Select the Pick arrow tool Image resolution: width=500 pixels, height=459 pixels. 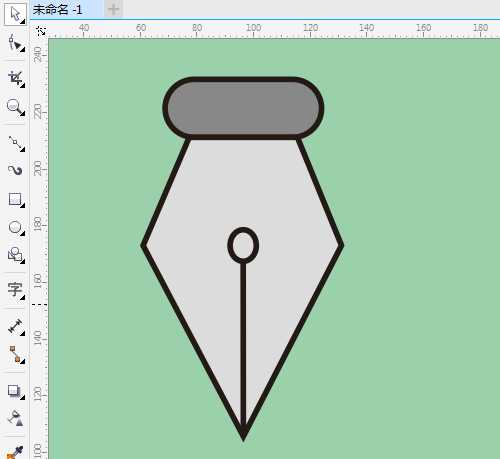[x=15, y=14]
